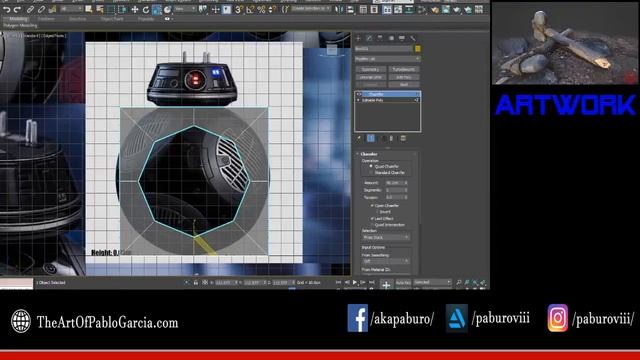Viewport: 640px width, 360px height.
Task: Open the selection filter dropdown in toolbar
Action: (70, 9)
